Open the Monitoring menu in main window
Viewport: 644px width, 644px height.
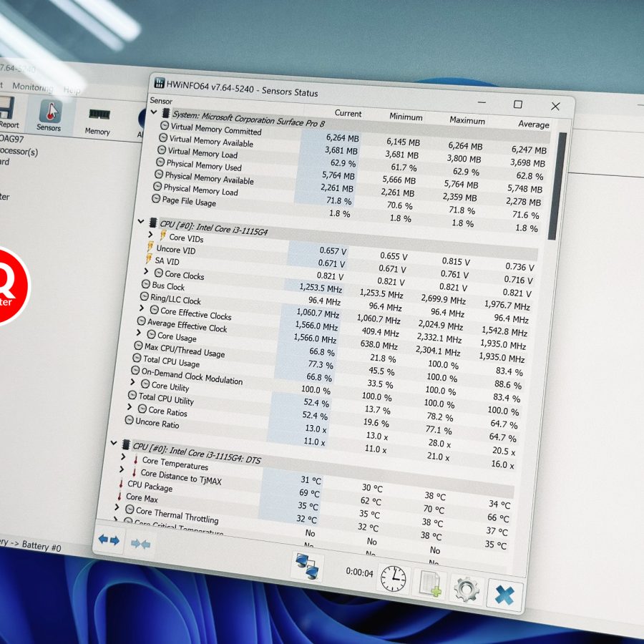(33, 87)
